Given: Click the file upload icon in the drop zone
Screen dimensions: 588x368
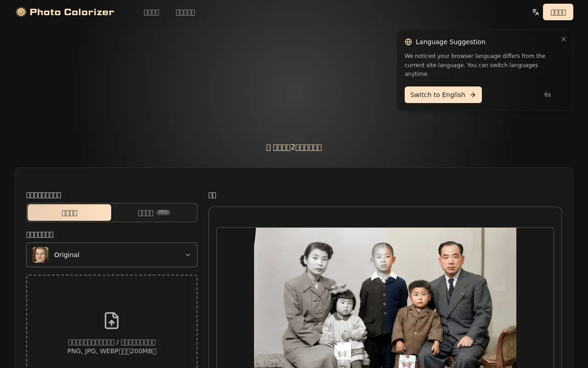Looking at the screenshot, I should click(112, 321).
